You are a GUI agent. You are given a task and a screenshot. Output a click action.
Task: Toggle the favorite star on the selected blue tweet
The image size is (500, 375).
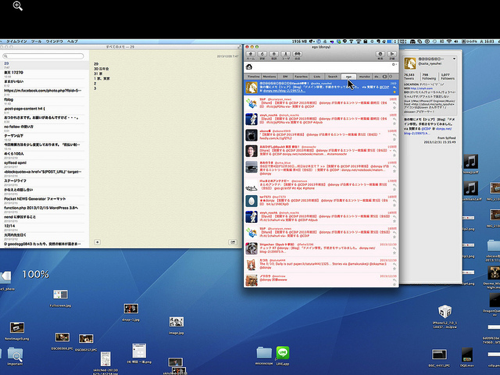click(394, 92)
